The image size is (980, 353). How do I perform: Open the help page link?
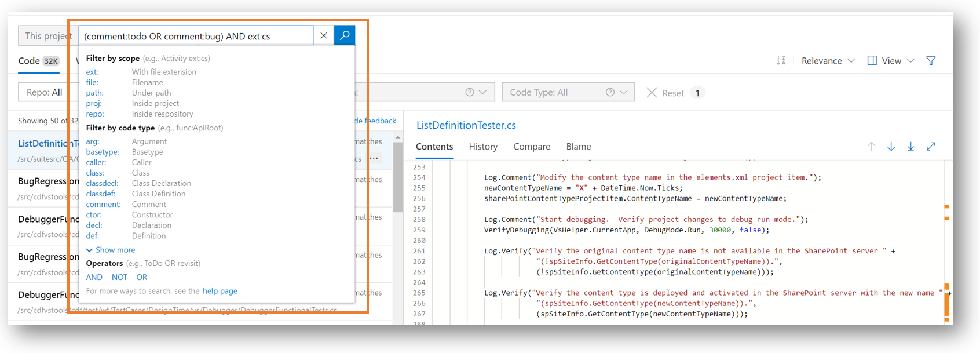220,291
